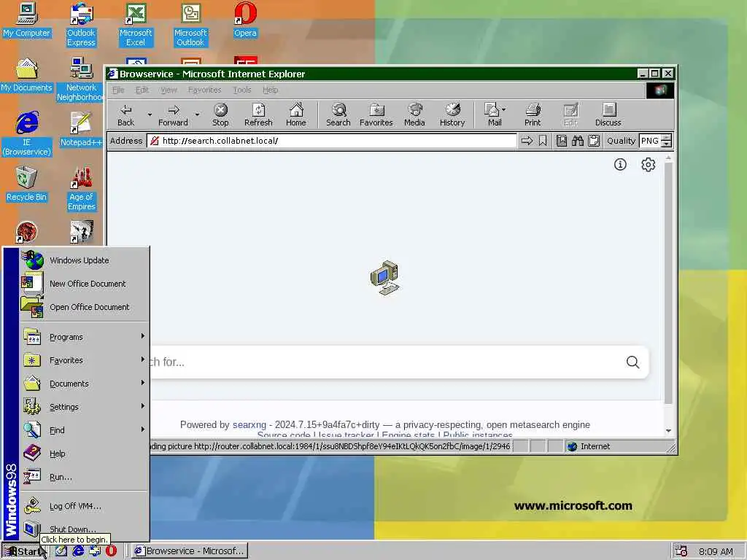Reload the page with the Refresh button

(258, 114)
